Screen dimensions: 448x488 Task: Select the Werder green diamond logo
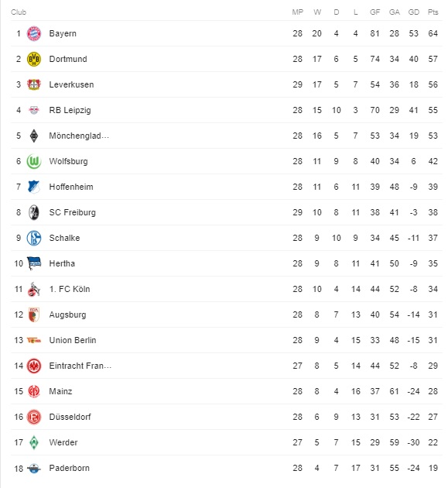point(34,442)
